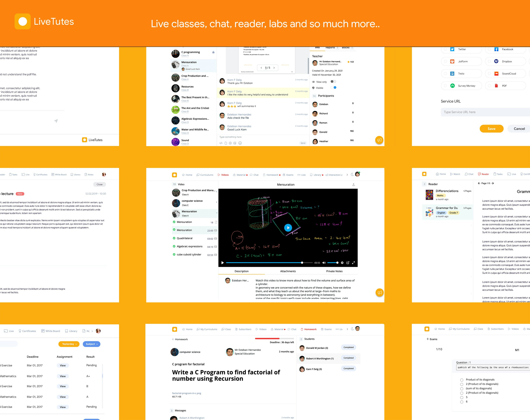Insert a code snippet in the chat message
The width and height of the screenshot is (530, 420).
[x=221, y=143]
